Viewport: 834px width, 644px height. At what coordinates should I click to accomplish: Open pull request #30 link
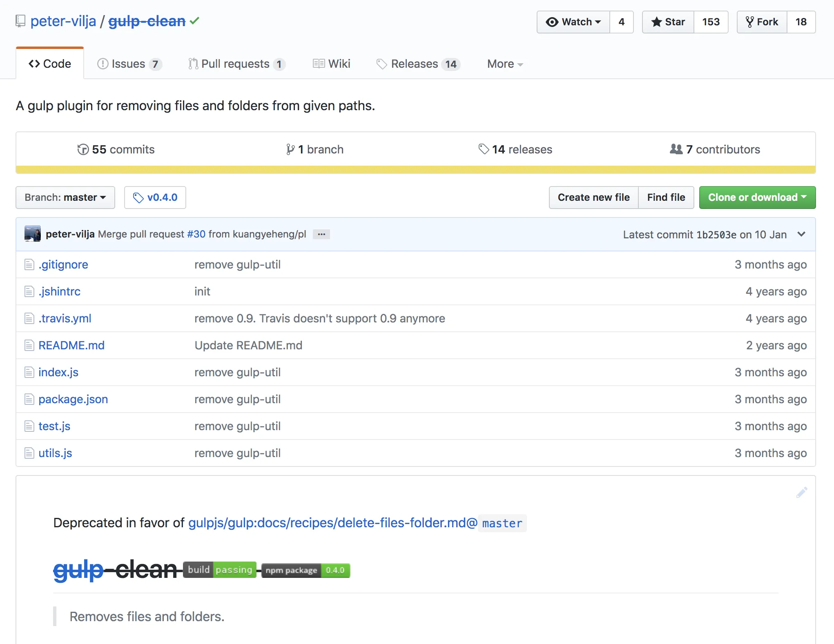196,234
